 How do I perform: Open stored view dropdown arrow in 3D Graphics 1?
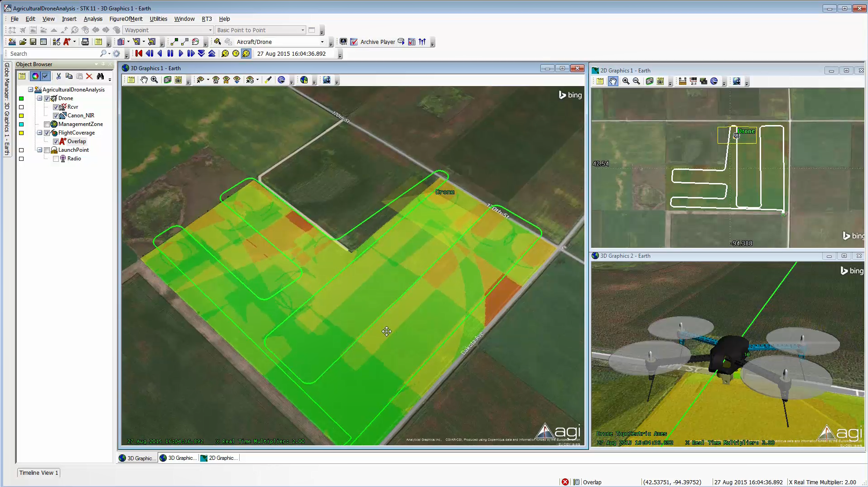coord(208,80)
